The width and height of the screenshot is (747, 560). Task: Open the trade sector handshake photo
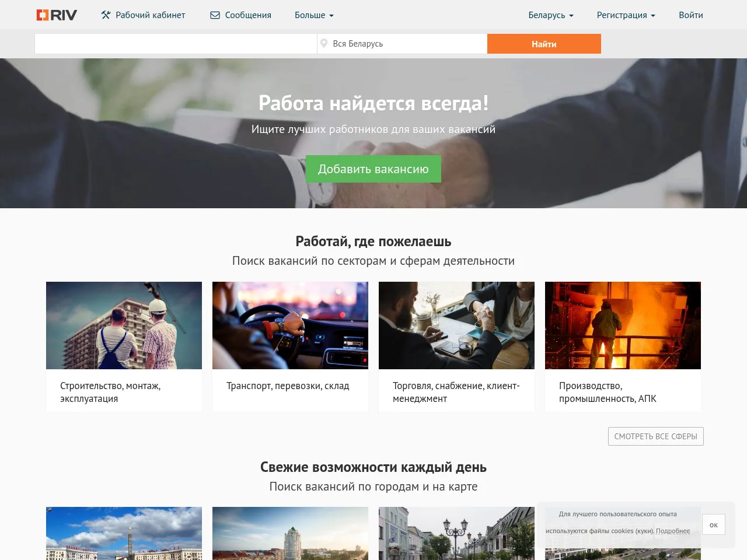point(456,325)
